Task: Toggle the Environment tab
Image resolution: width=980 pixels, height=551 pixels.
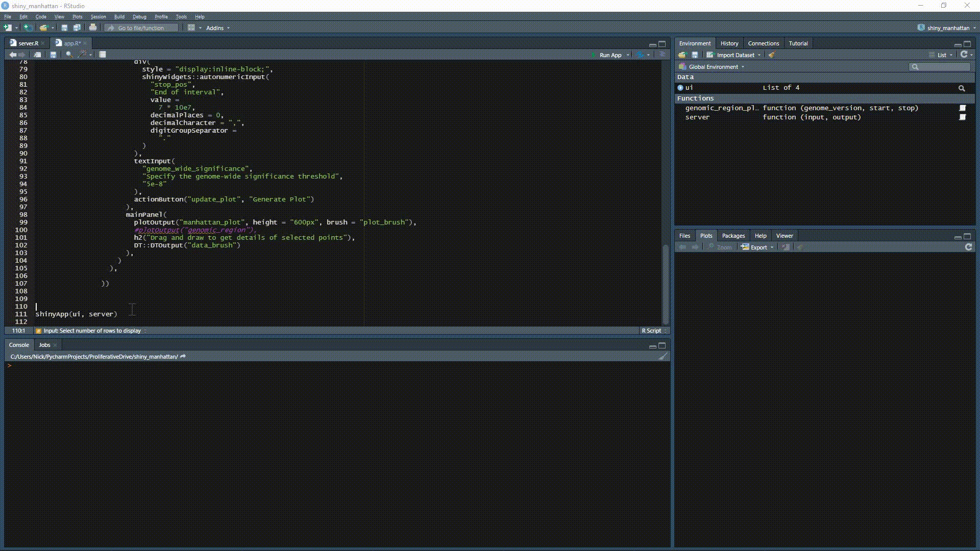Action: (695, 43)
